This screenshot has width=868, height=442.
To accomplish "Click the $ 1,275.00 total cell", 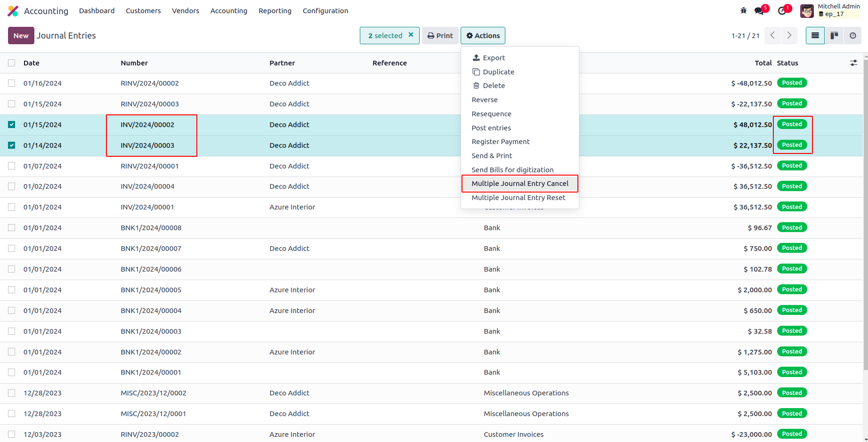I will tap(754, 352).
